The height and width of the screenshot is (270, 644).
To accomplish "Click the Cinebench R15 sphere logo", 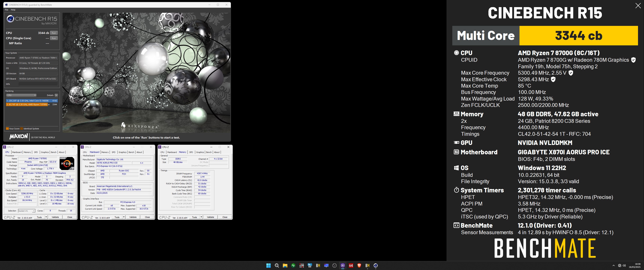I will click(10, 19).
